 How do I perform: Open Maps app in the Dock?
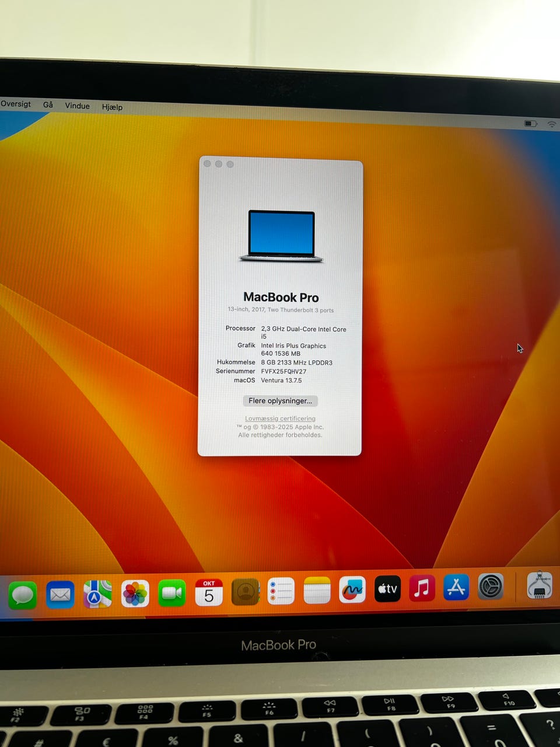point(97,594)
